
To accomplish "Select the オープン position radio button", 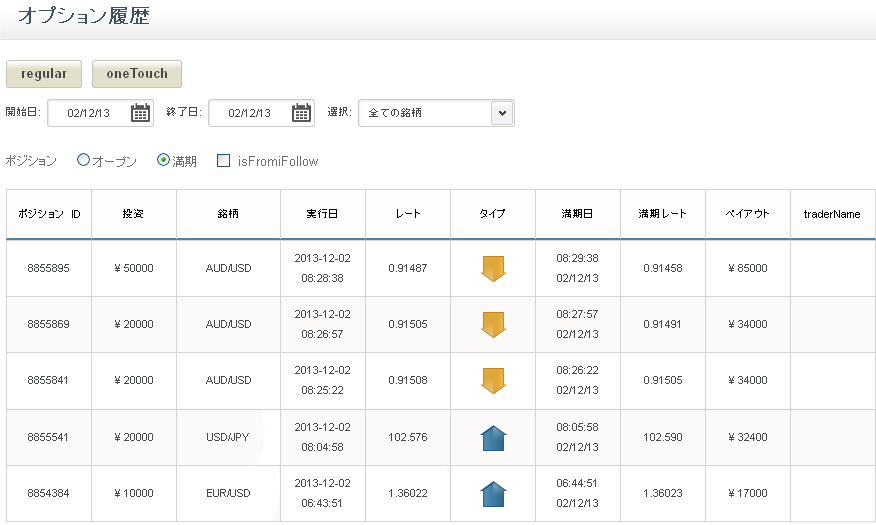I will click(83, 160).
